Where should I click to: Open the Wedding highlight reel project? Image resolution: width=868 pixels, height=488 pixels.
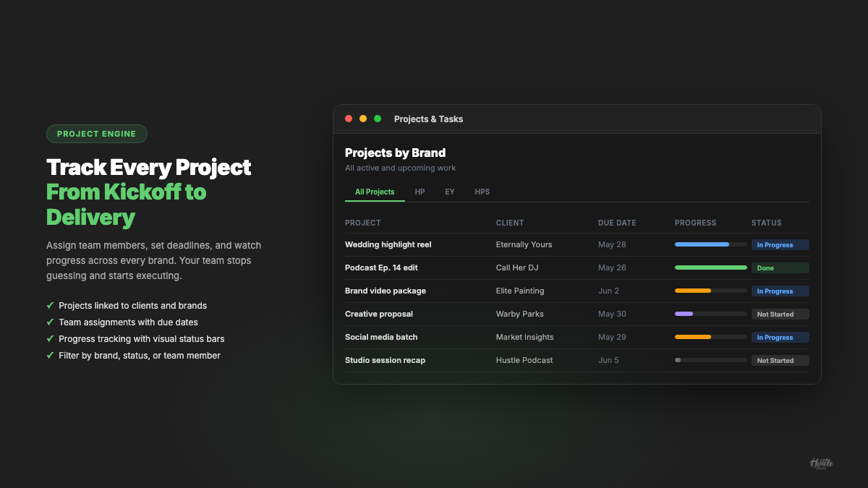388,244
